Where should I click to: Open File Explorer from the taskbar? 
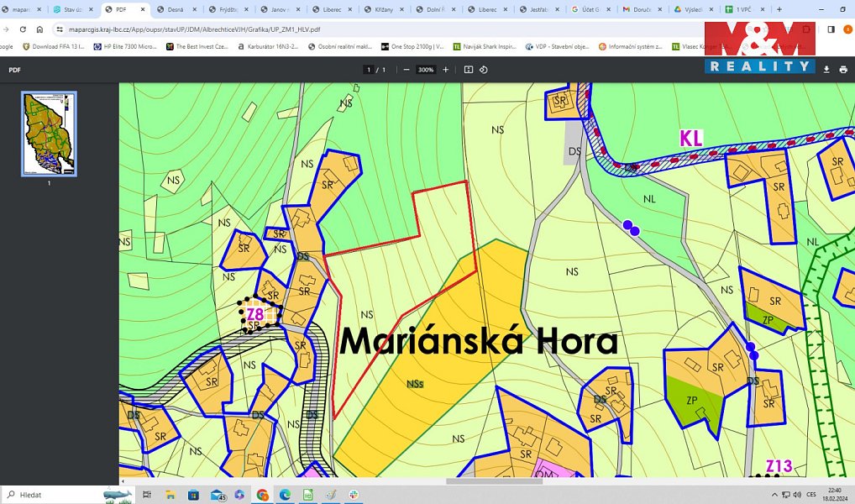(170, 495)
